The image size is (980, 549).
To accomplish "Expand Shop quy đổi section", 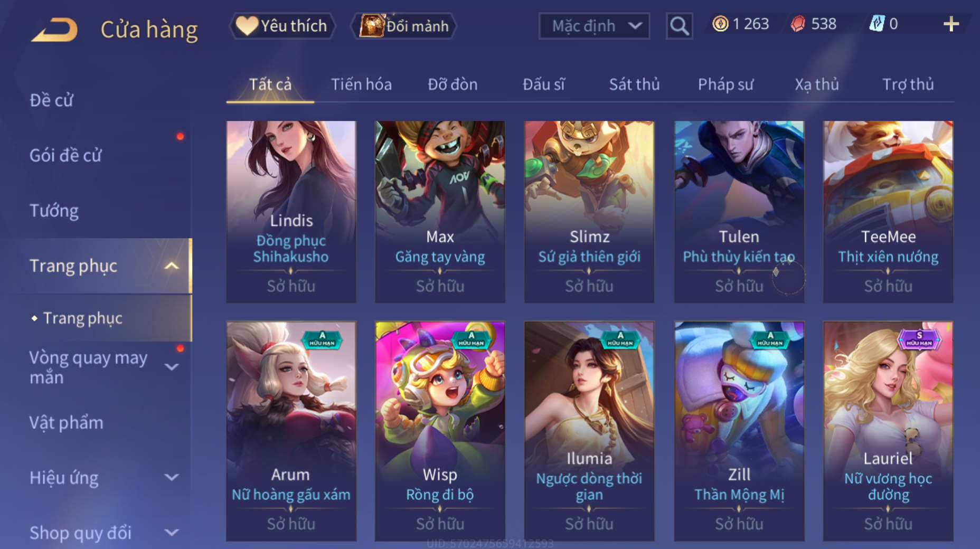I will click(x=172, y=532).
